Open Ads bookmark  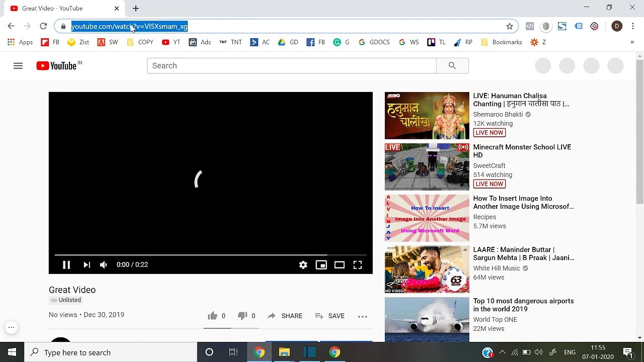(x=200, y=42)
